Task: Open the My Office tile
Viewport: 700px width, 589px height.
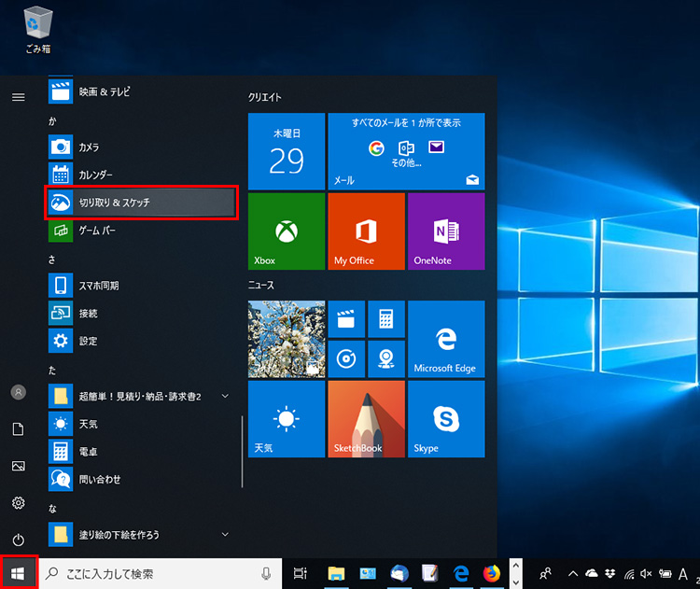Action: [x=366, y=231]
